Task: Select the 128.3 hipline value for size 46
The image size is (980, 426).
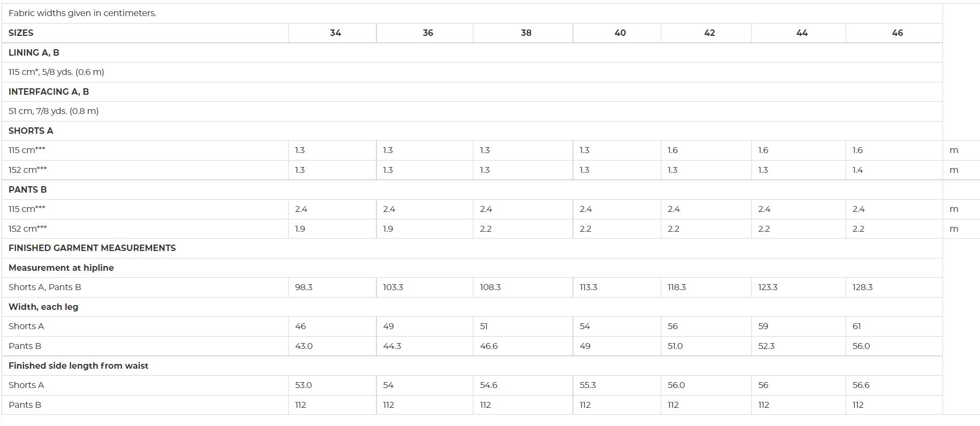Action: tap(862, 287)
